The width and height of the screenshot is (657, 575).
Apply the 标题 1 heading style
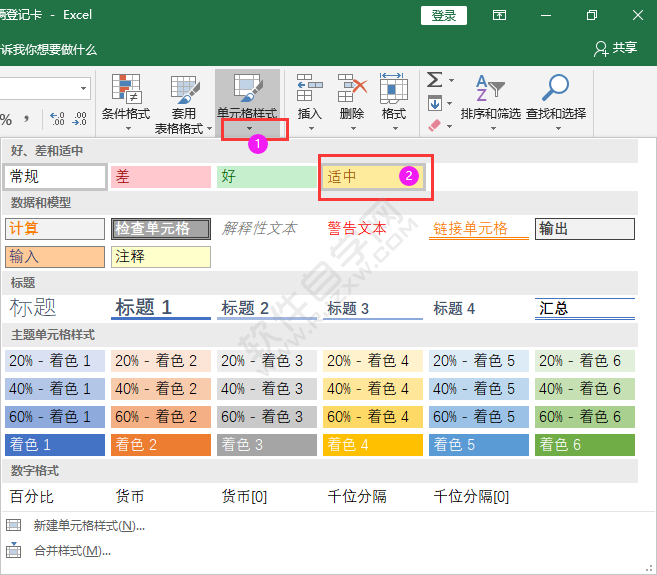coord(161,308)
